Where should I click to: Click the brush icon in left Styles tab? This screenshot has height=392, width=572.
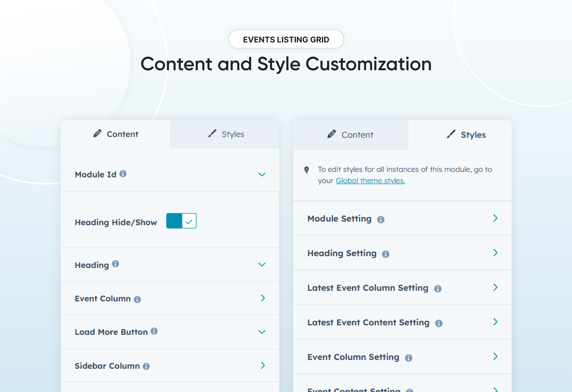point(212,134)
